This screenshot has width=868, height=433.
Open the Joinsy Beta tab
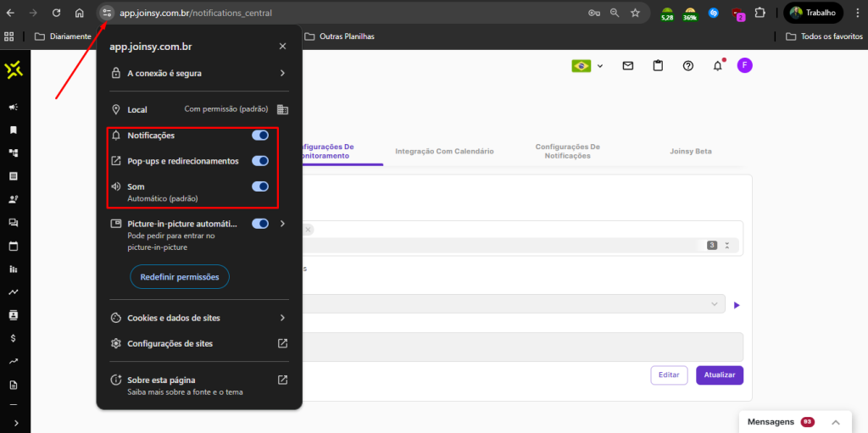pos(692,152)
